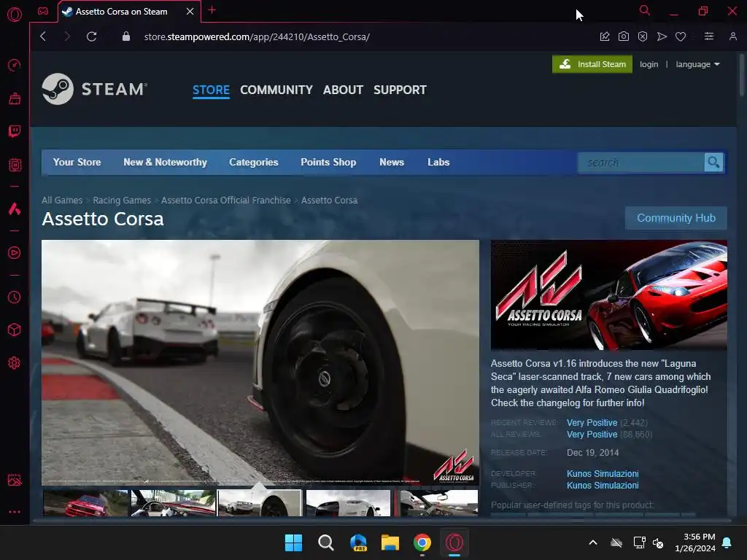The width and height of the screenshot is (747, 560).
Task: Open GX Cleaner icon in sidebar
Action: [x=15, y=98]
